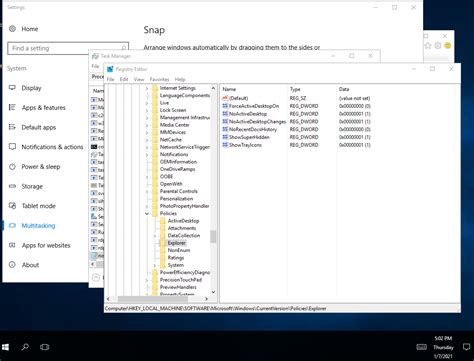Open Registry Editor Favorites menu
This screenshot has width=474, height=361.
[159, 79]
